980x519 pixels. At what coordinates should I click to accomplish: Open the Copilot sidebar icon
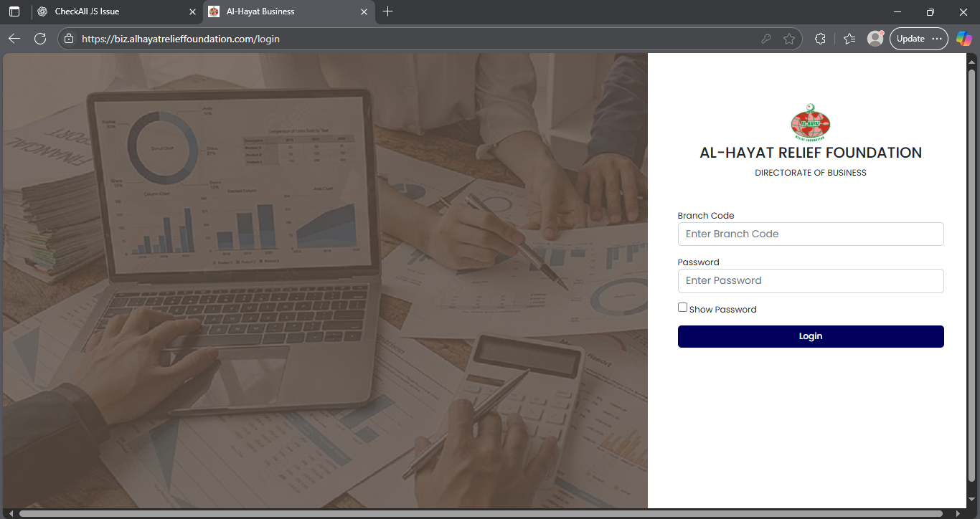963,39
